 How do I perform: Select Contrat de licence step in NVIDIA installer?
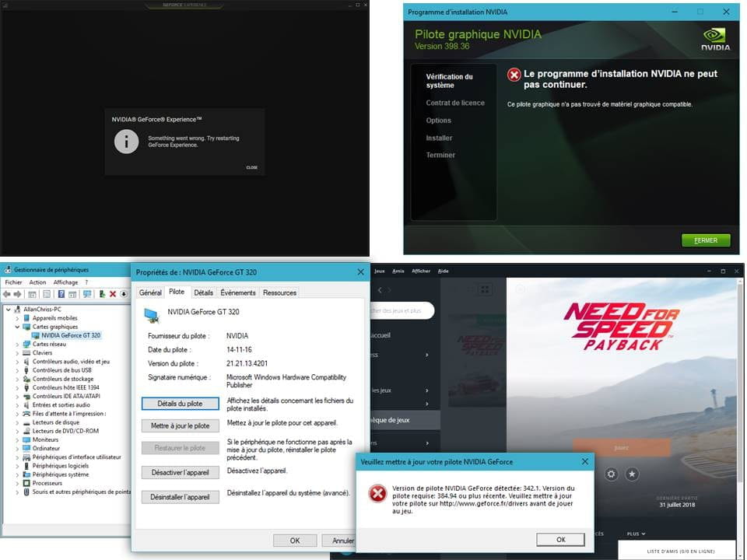455,103
